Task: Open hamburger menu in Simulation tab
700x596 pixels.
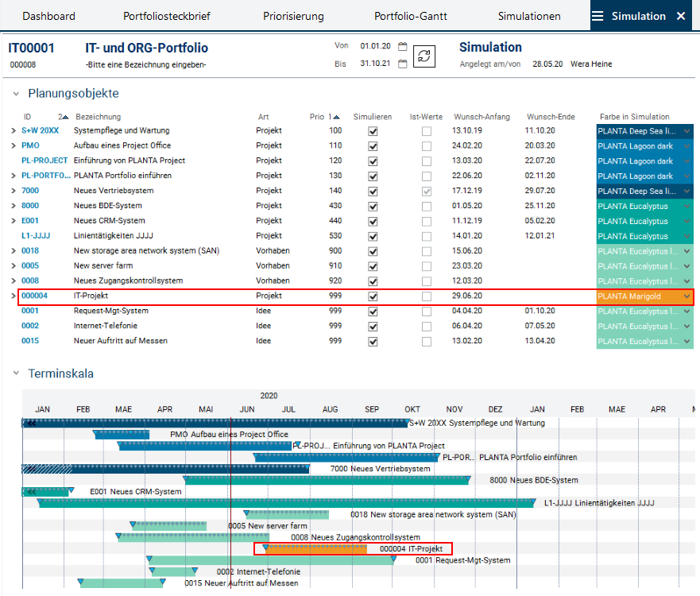Action: point(598,16)
